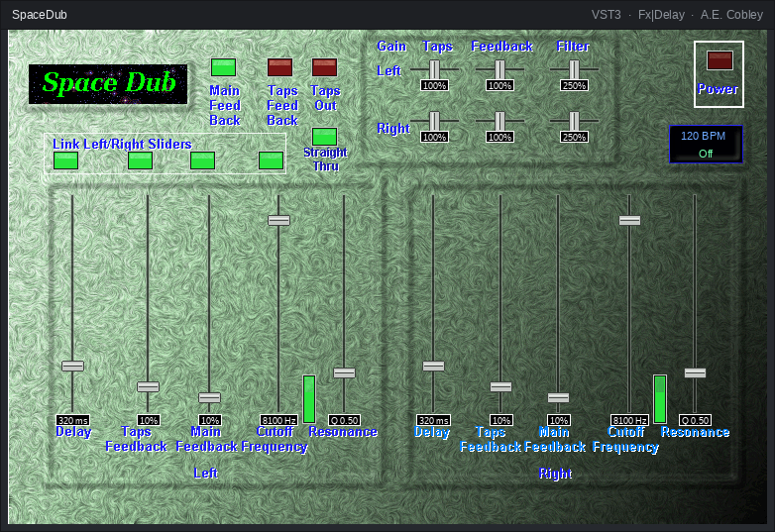Click the Right Taps gain 100% readout
The width and height of the screenshot is (775, 532).
434,137
